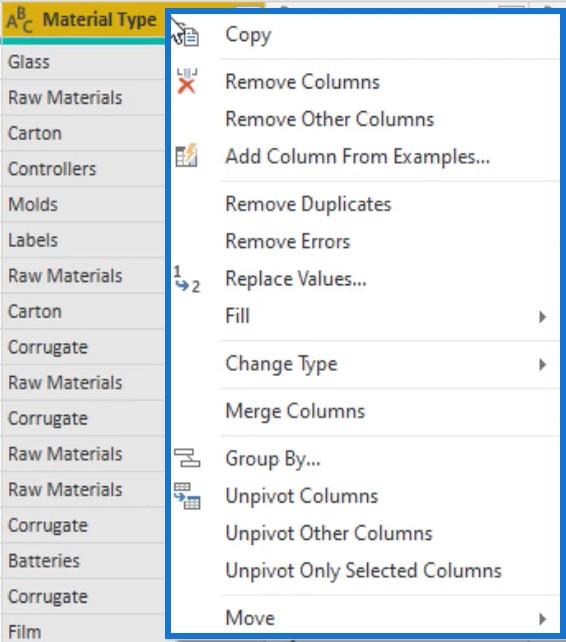Select Merge Columns entry
This screenshot has height=642, width=566.
tap(295, 411)
